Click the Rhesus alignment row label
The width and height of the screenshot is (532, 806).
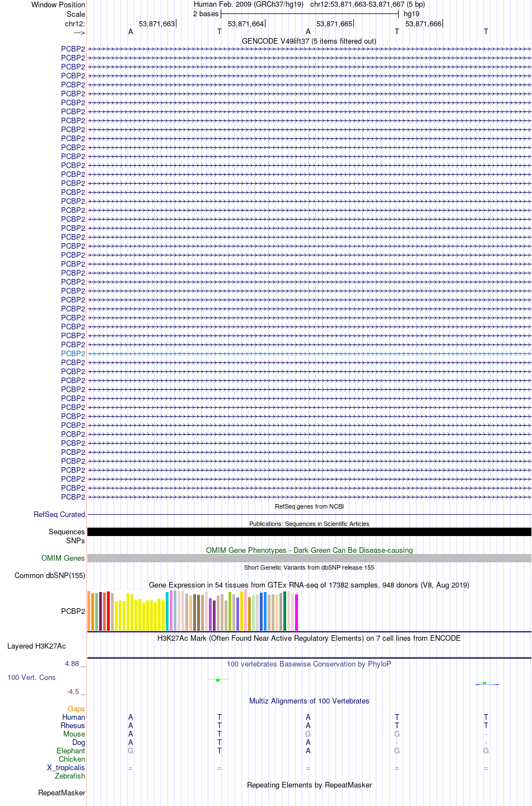point(73,725)
